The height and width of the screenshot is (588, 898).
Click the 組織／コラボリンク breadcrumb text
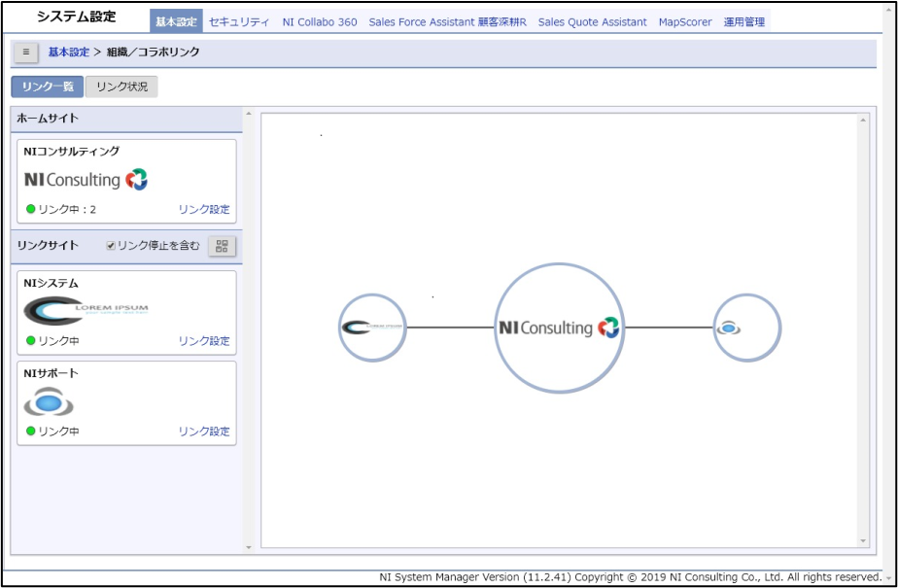click(154, 52)
